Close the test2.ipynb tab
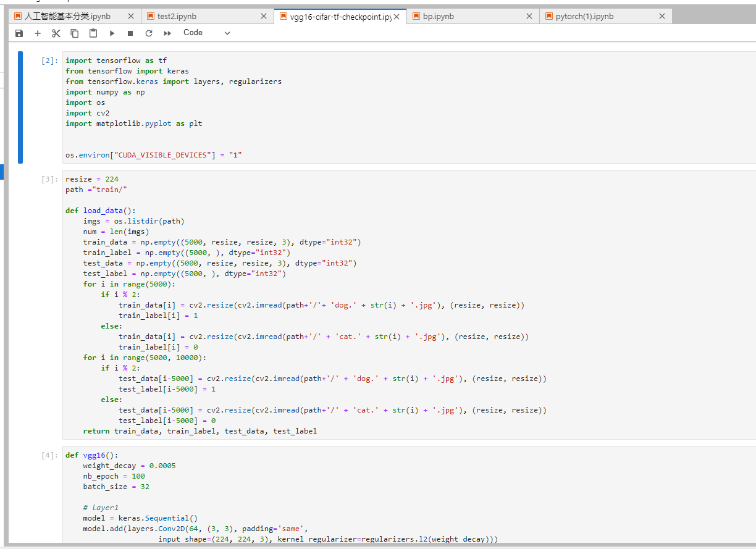This screenshot has height=549, width=756. pos(264,17)
